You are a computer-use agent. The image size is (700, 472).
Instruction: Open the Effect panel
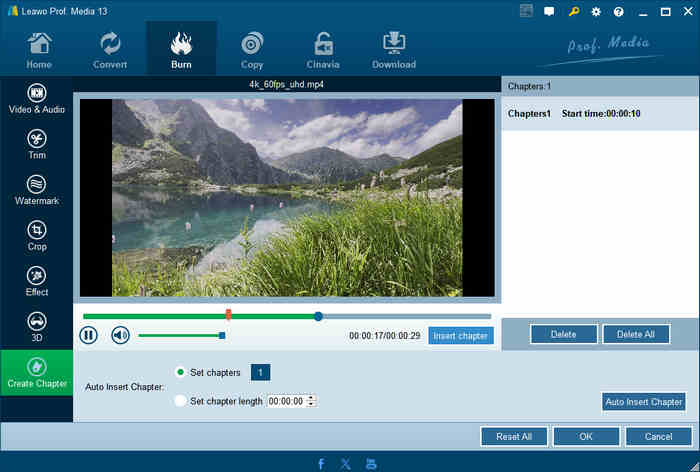tap(37, 282)
